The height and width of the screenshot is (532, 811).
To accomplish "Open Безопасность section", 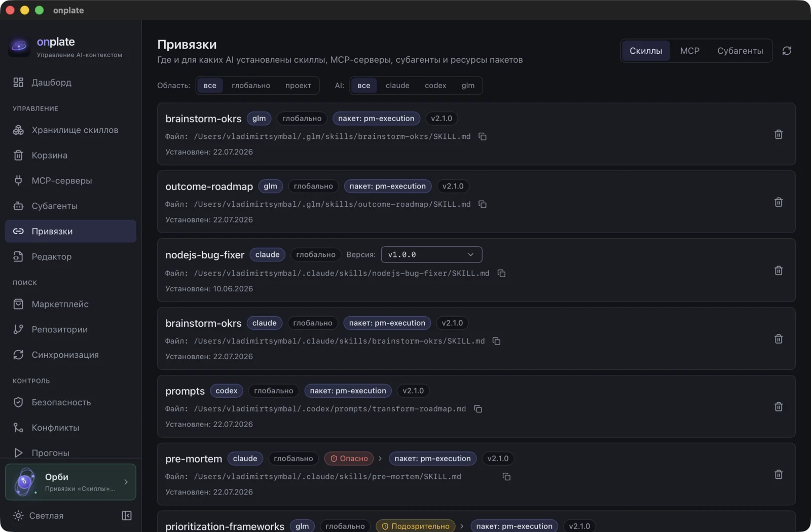I will tap(70, 403).
